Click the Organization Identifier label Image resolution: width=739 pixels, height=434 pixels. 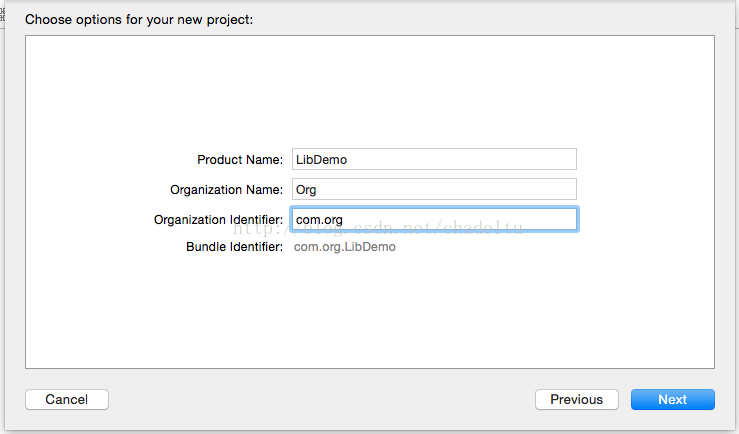click(x=218, y=220)
